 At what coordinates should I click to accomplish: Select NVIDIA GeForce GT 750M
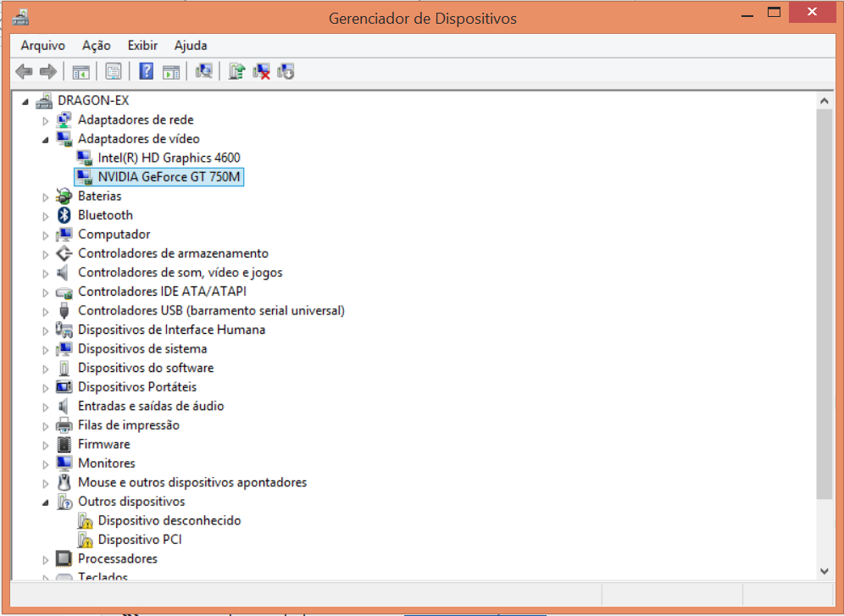169,176
